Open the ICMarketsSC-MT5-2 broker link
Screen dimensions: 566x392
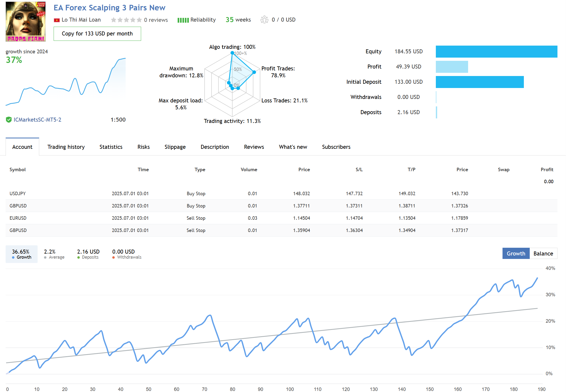coord(37,120)
